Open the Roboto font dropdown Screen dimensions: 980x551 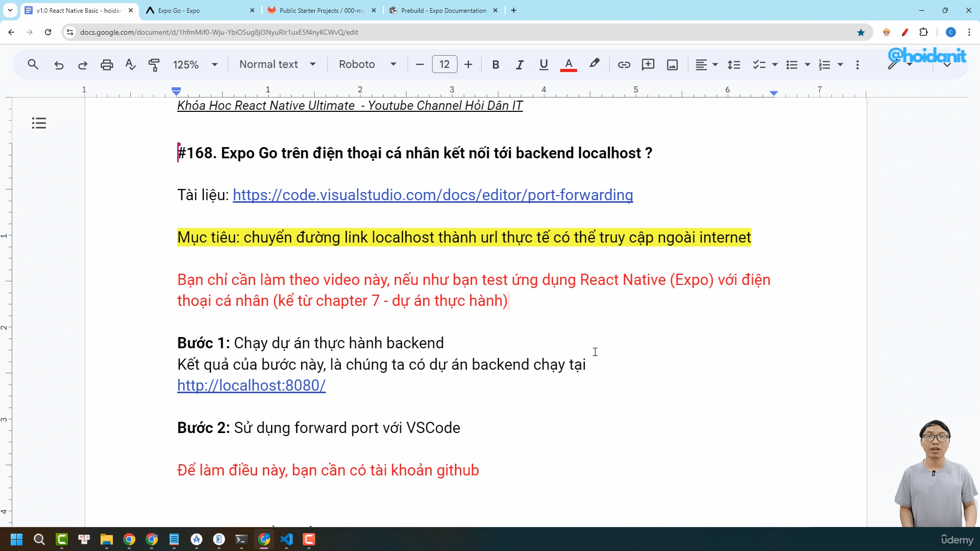tap(368, 64)
